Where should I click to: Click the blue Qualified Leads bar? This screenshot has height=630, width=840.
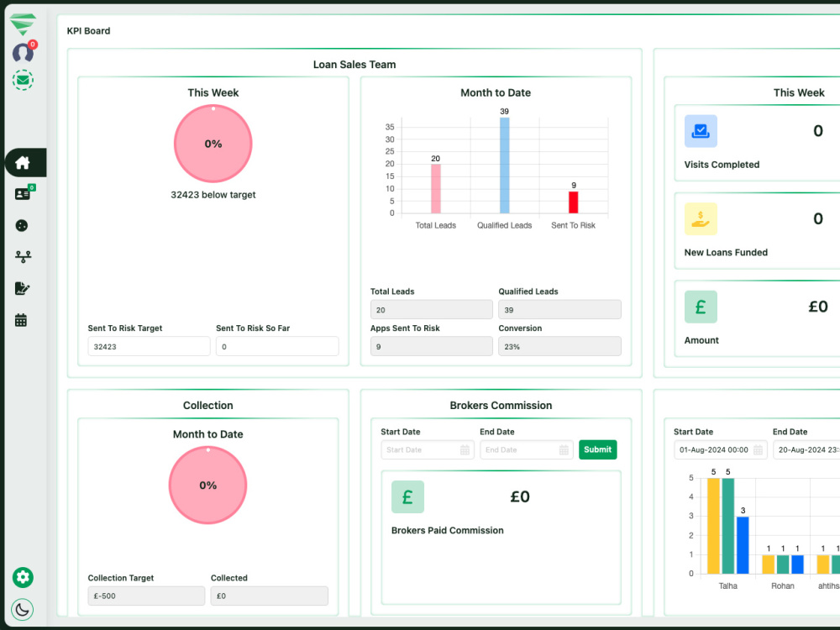505,165
